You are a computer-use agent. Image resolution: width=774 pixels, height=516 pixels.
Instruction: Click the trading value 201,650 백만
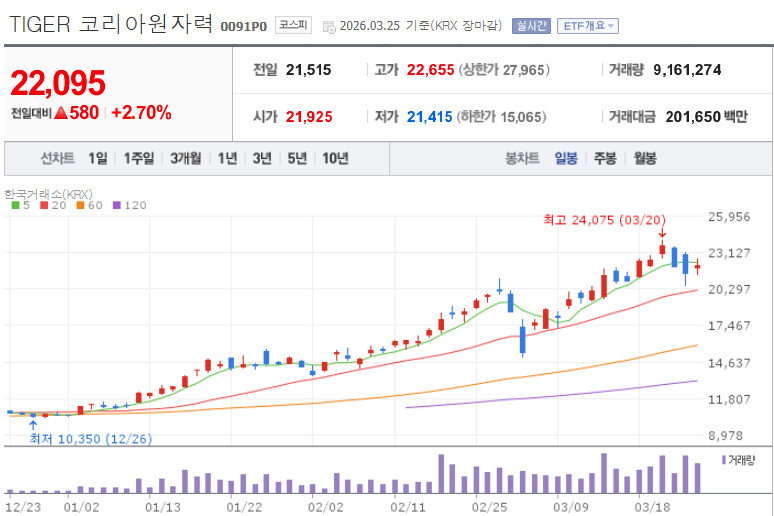point(706,117)
